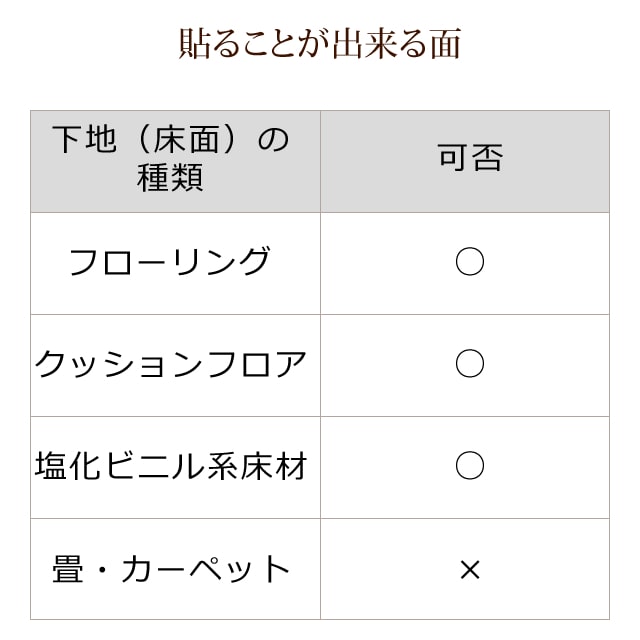640x640 pixels.
Task: Click the circle mark for クッションフロア
Action: [469, 364]
